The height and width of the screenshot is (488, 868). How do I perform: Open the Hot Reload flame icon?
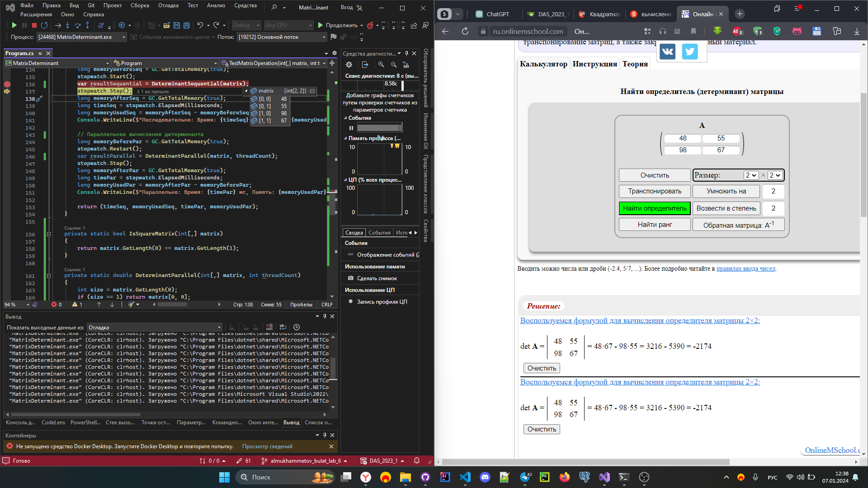[x=370, y=25]
